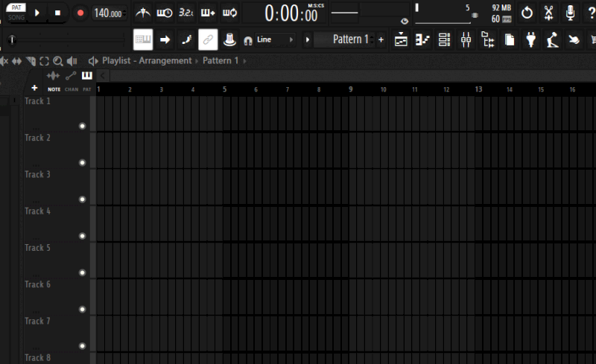
Task: Switch to SONG mode
Action: click(x=16, y=17)
